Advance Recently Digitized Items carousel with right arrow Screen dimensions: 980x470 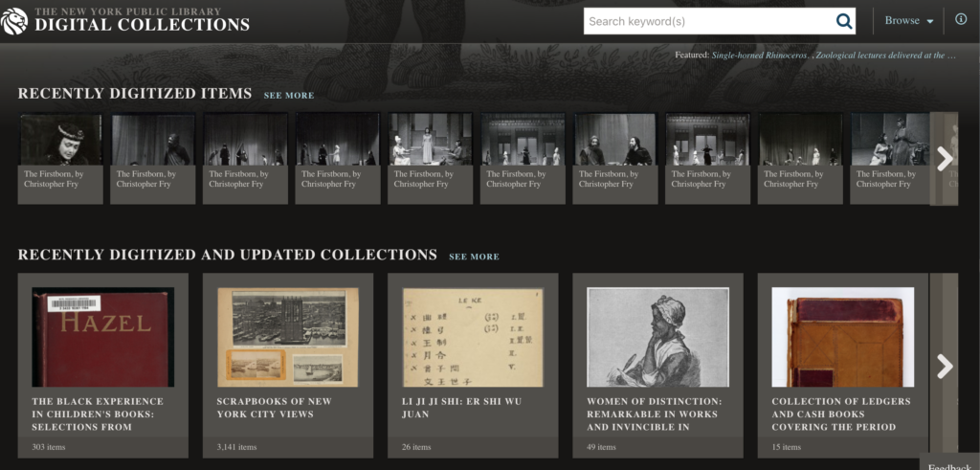tap(945, 159)
